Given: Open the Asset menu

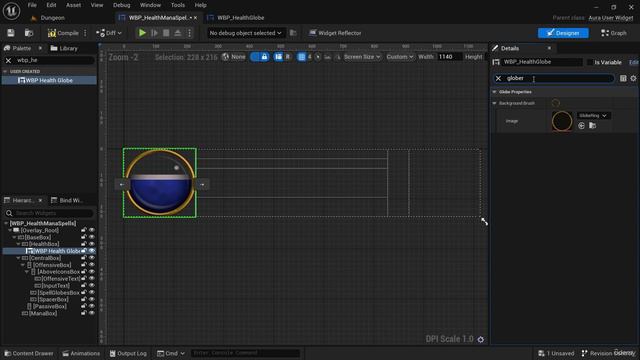Looking at the screenshot, I should coord(73,5).
